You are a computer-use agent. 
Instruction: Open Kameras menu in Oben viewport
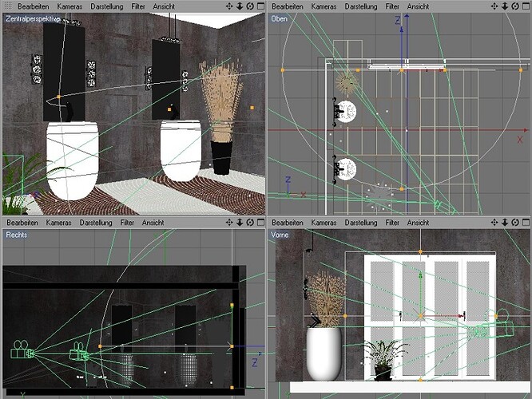pyautogui.click(x=324, y=6)
